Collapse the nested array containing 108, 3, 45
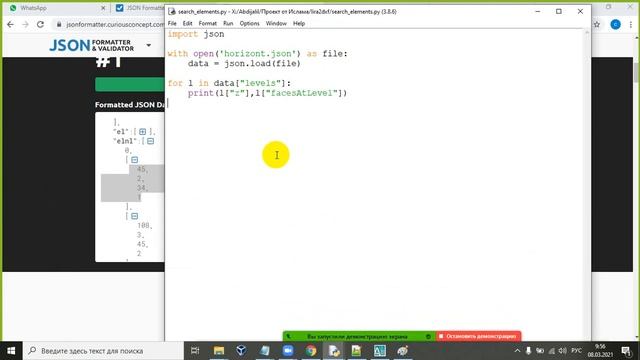 135,216
